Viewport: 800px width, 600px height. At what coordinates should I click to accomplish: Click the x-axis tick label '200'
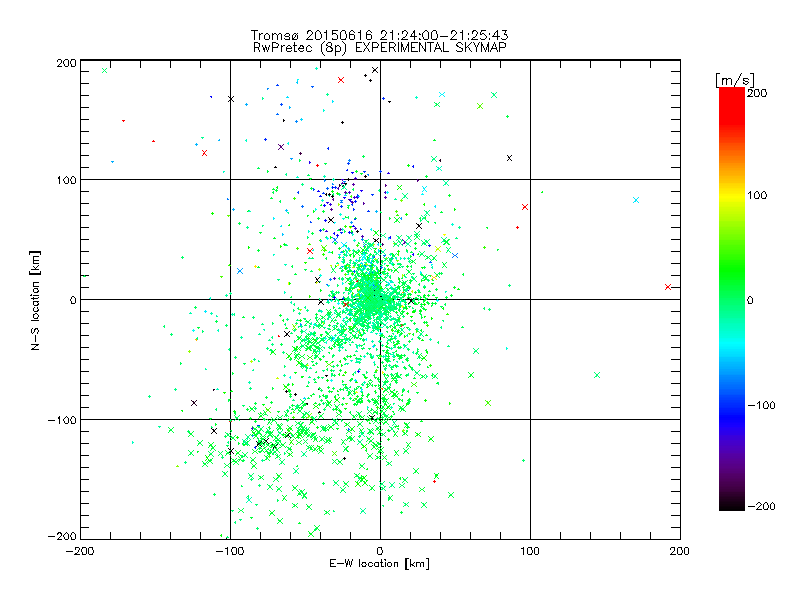click(x=680, y=551)
